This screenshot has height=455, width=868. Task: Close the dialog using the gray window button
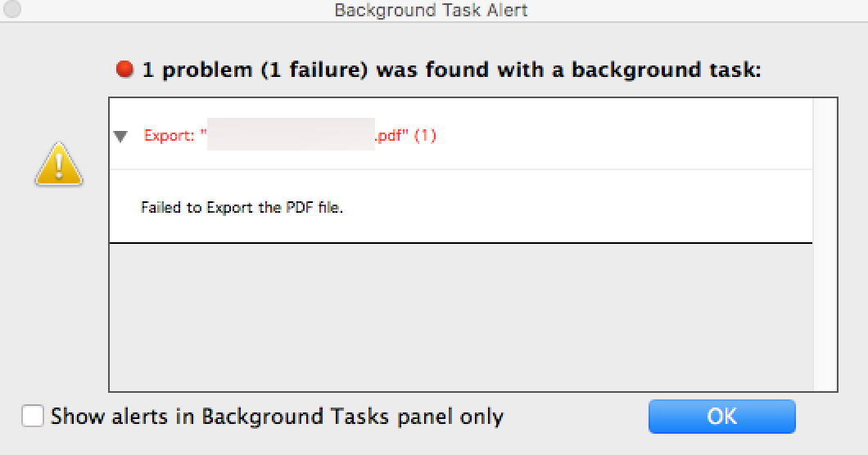coord(11,8)
